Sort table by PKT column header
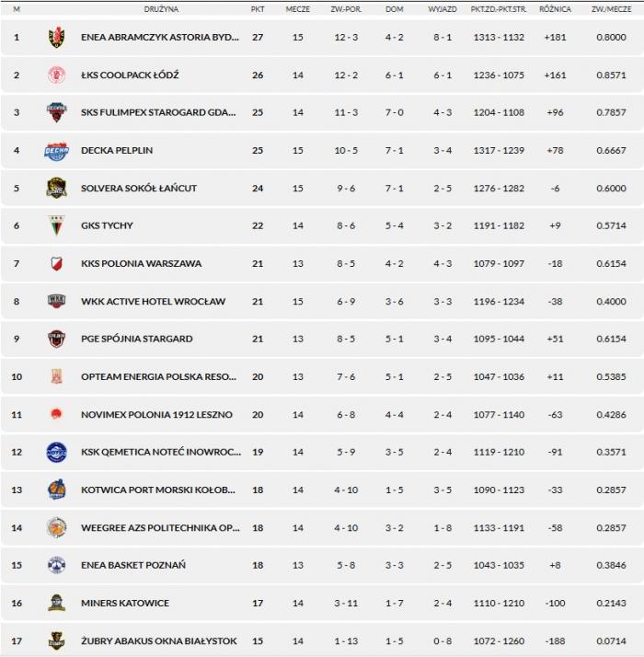Screen dimensions: 644x657 pos(258,8)
